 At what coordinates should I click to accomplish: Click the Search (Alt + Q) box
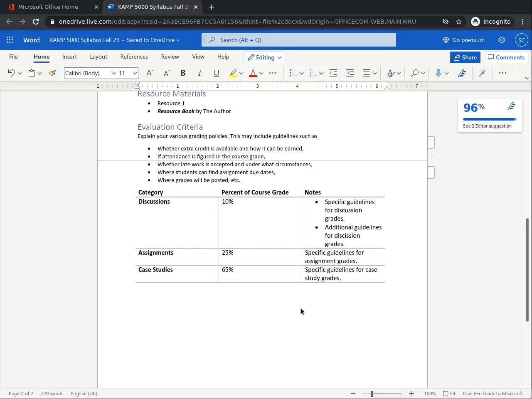click(x=298, y=40)
